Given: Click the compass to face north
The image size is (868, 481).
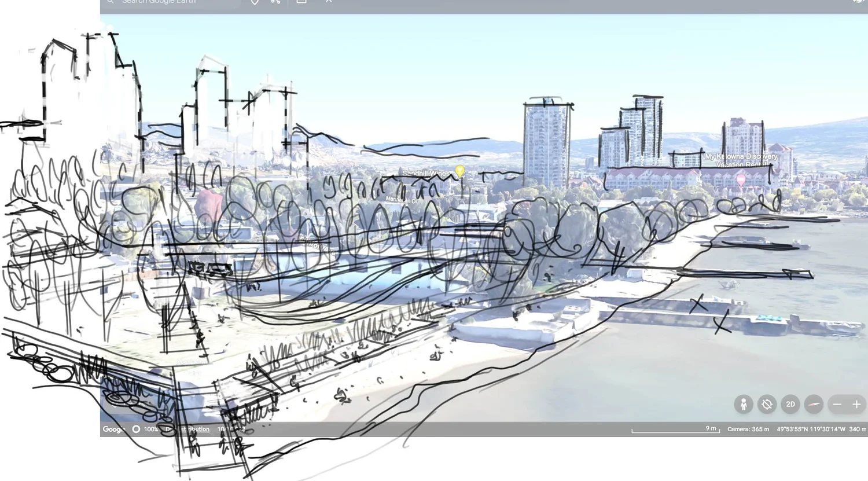Looking at the screenshot, I should 814,404.
